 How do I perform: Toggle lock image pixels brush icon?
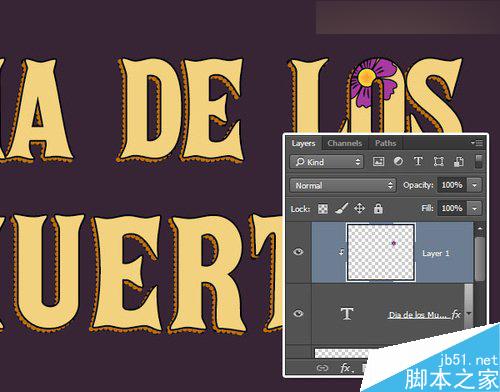341,209
